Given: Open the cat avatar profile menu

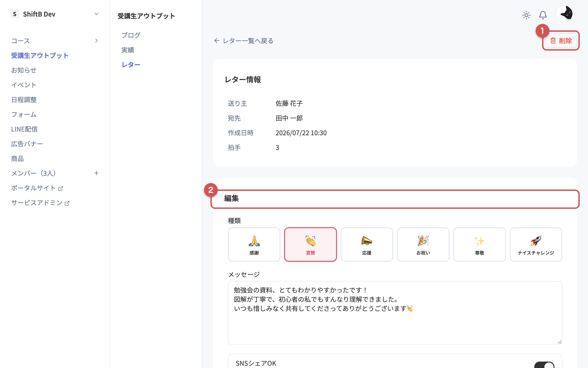Looking at the screenshot, I should click(x=564, y=14).
